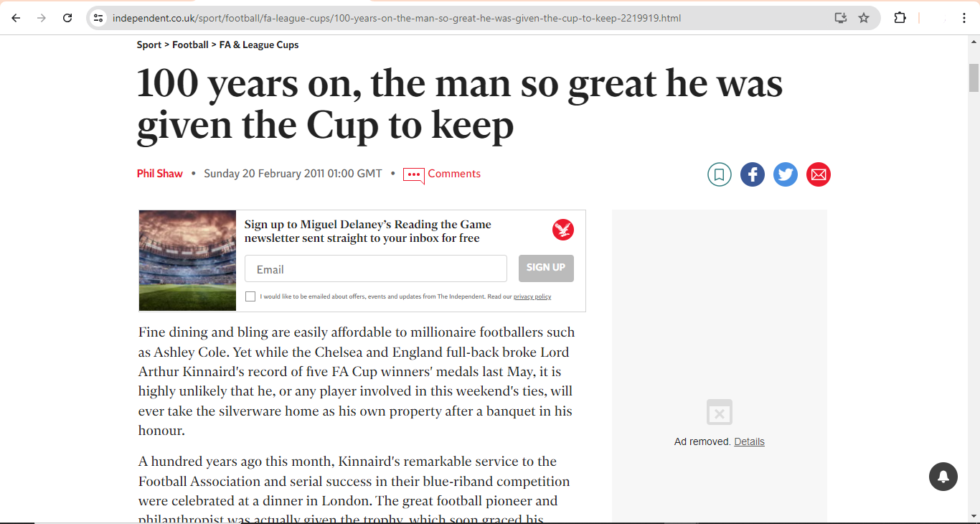Click the red comments speech bubble icon
This screenshot has width=980, height=524.
point(414,175)
